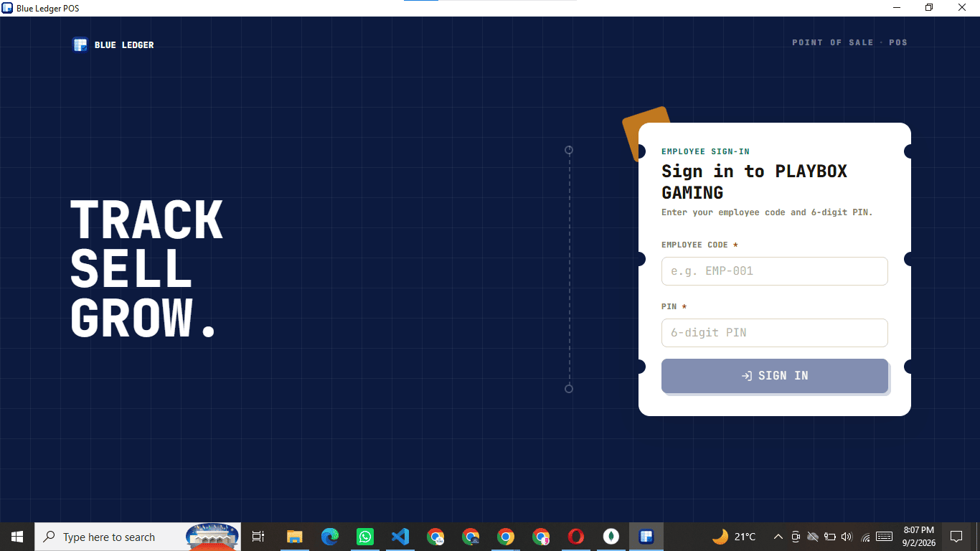This screenshot has height=551, width=980.
Task: Hit the Sign In button
Action: pyautogui.click(x=774, y=376)
